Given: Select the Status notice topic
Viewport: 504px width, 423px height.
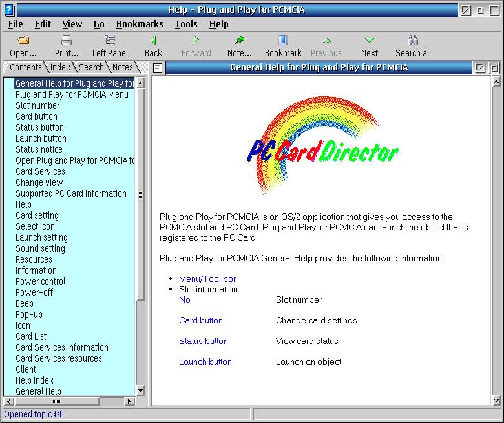Looking at the screenshot, I should (x=39, y=149).
